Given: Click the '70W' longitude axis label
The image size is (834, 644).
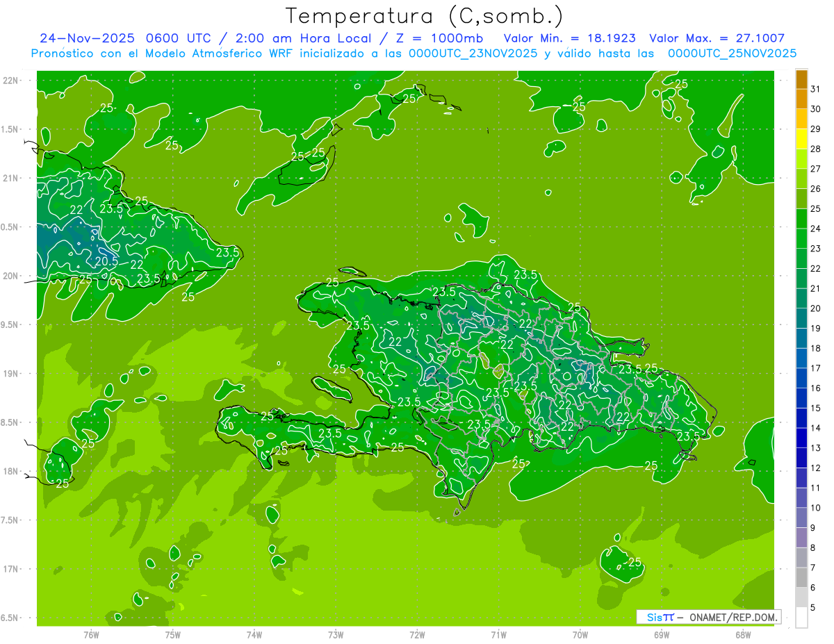Looking at the screenshot, I should [x=580, y=634].
